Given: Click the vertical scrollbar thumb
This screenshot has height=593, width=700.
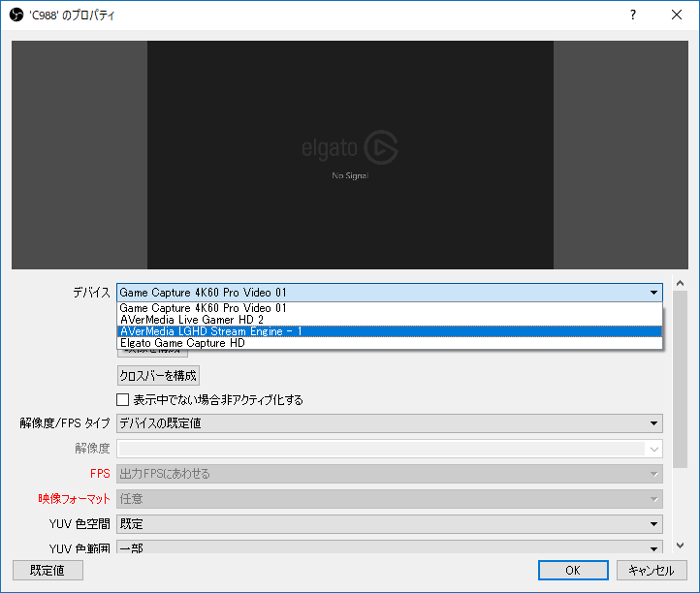Looking at the screenshot, I should tap(680, 379).
